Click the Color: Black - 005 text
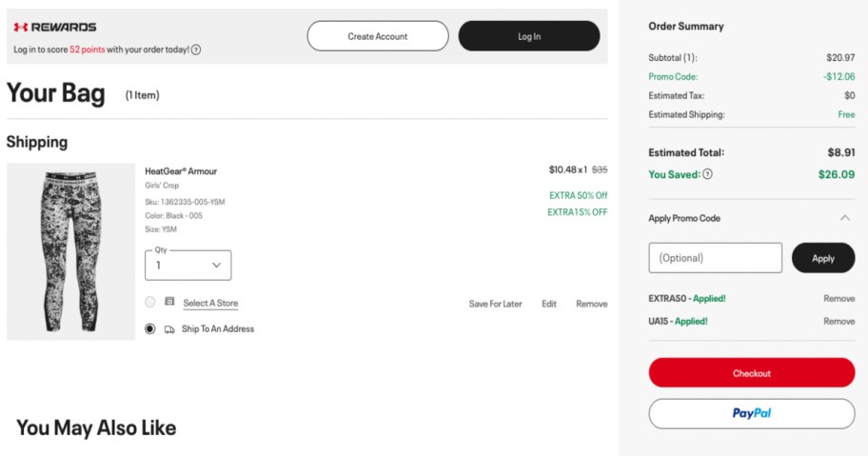 coord(174,216)
